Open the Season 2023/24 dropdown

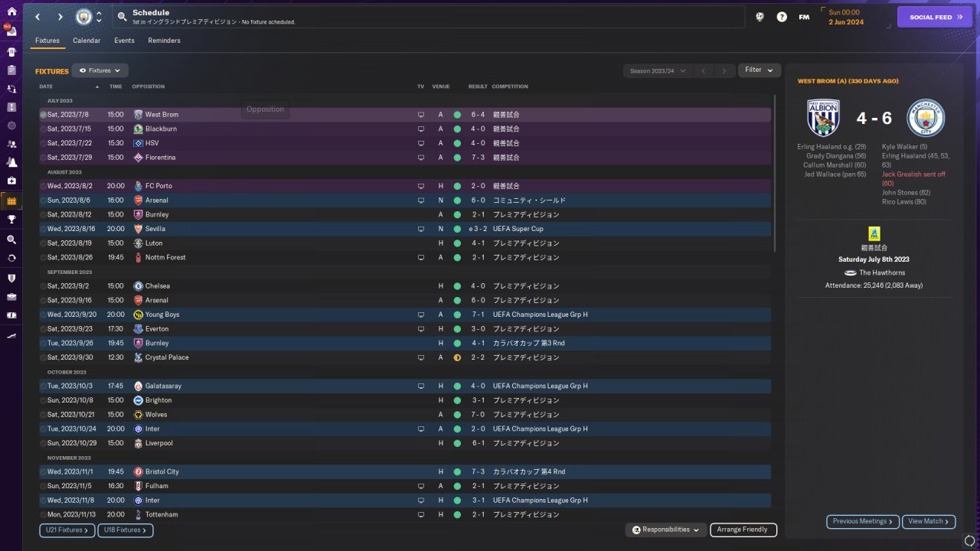pos(658,70)
